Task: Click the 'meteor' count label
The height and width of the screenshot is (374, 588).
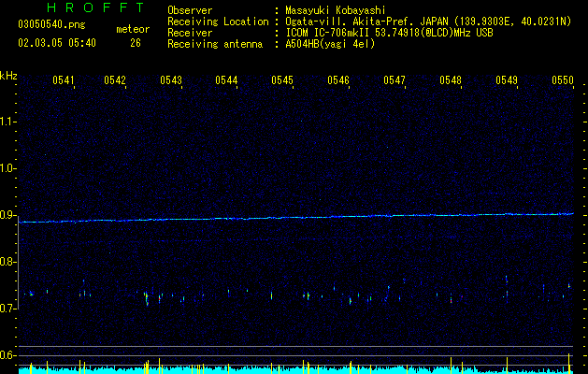Action: tap(133, 29)
